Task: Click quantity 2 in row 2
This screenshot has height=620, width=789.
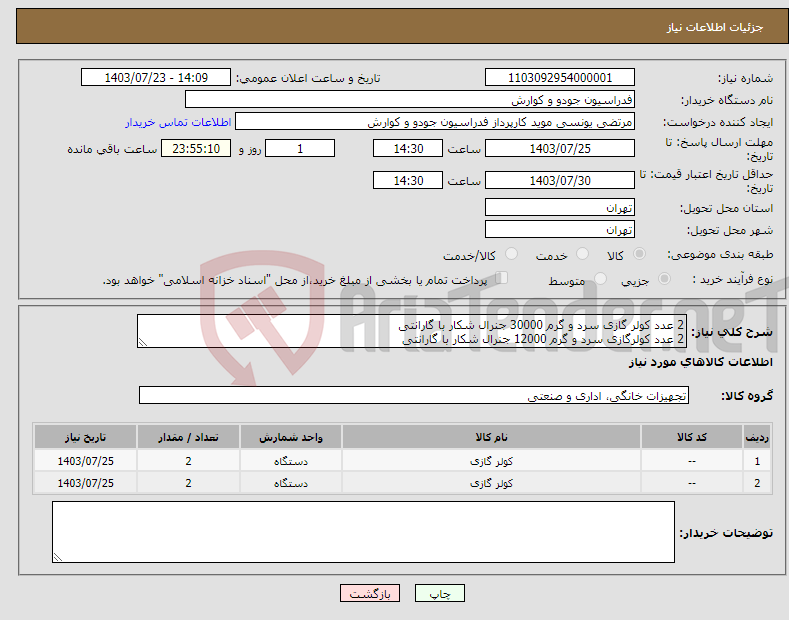Action: (x=188, y=483)
